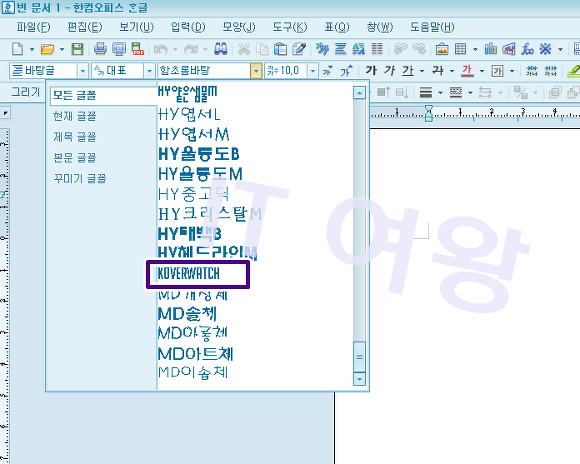
Task: Expand the 바탕글 style dropdown arrow
Action: coord(82,70)
